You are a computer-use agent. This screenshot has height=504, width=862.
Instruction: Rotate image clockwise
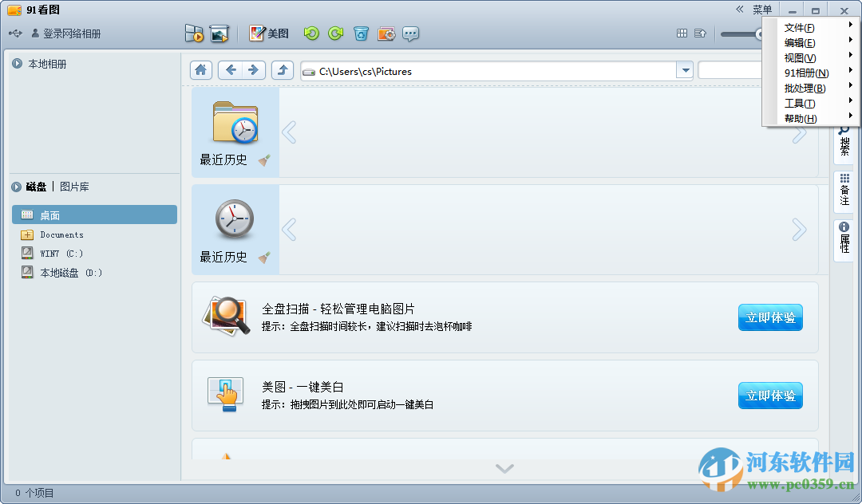click(x=335, y=33)
